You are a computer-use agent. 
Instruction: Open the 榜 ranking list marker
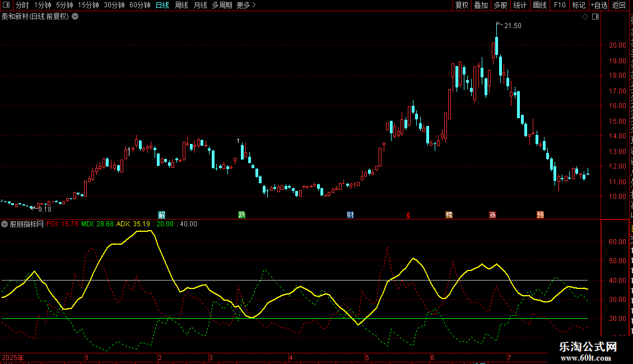pos(449,214)
